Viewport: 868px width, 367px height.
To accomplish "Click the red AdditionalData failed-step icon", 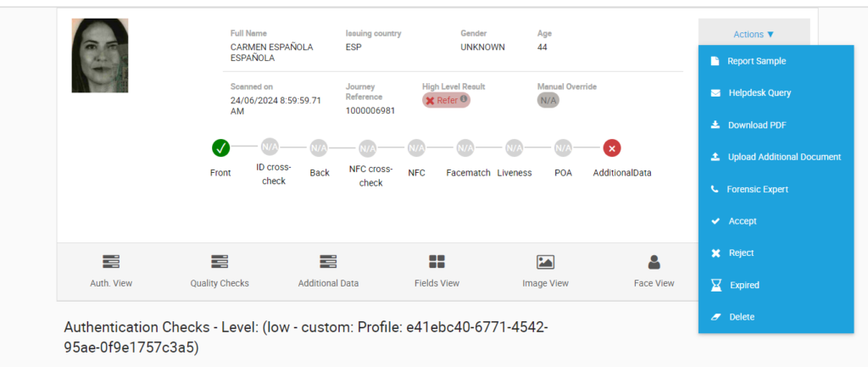I will point(612,148).
